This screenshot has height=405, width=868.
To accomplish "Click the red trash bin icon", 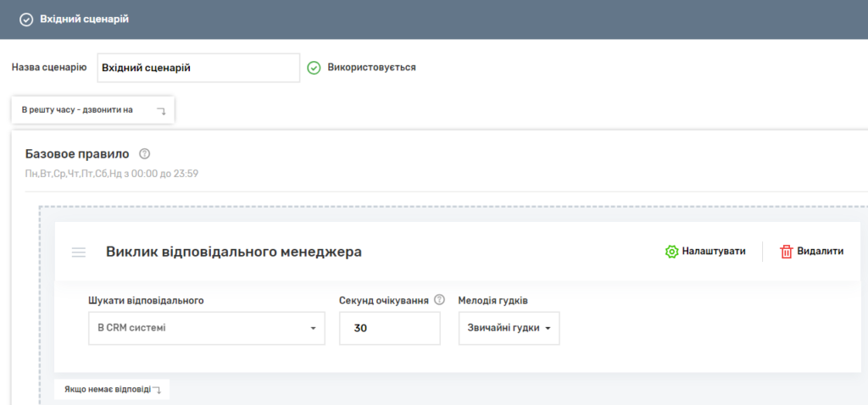I will click(786, 252).
